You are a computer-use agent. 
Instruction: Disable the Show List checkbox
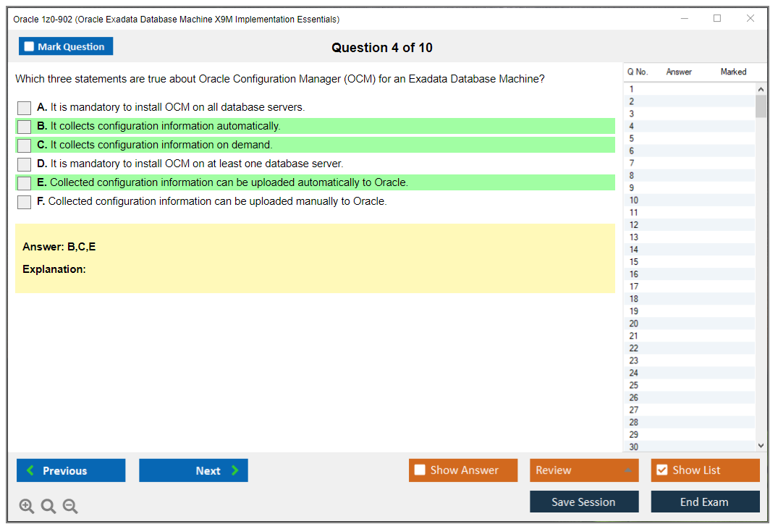point(661,470)
